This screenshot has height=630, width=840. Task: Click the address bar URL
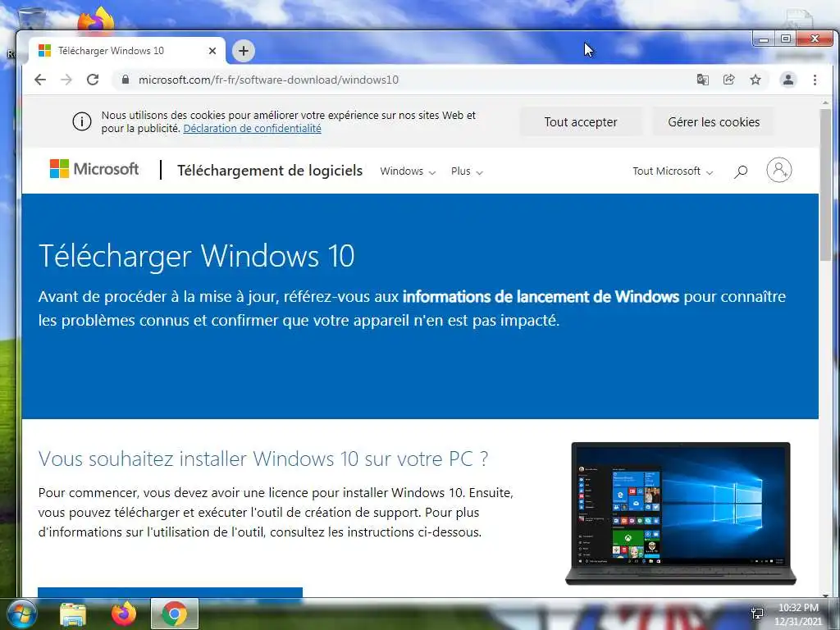tap(268, 80)
